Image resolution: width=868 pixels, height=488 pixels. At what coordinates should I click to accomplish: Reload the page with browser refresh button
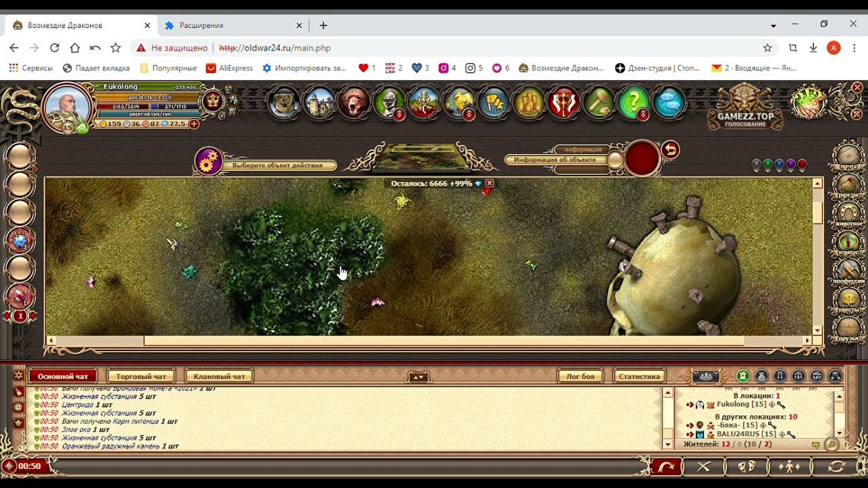[x=54, y=48]
